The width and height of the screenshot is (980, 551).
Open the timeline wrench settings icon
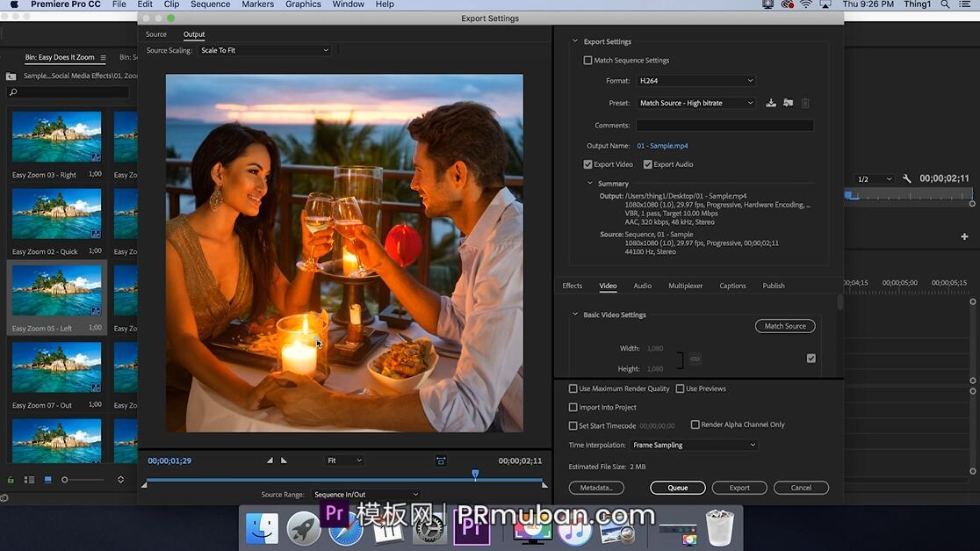tap(907, 178)
